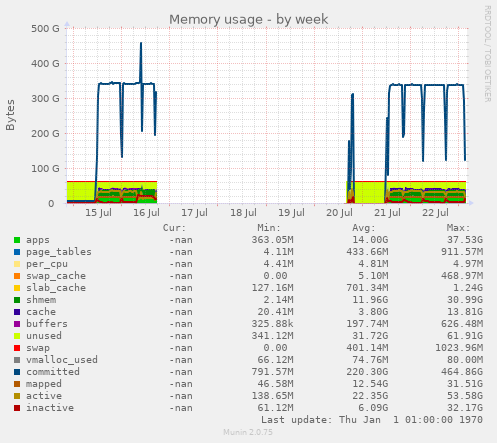Click the '18 Jul' x-axis label
The width and height of the screenshot is (497, 443).
243,213
